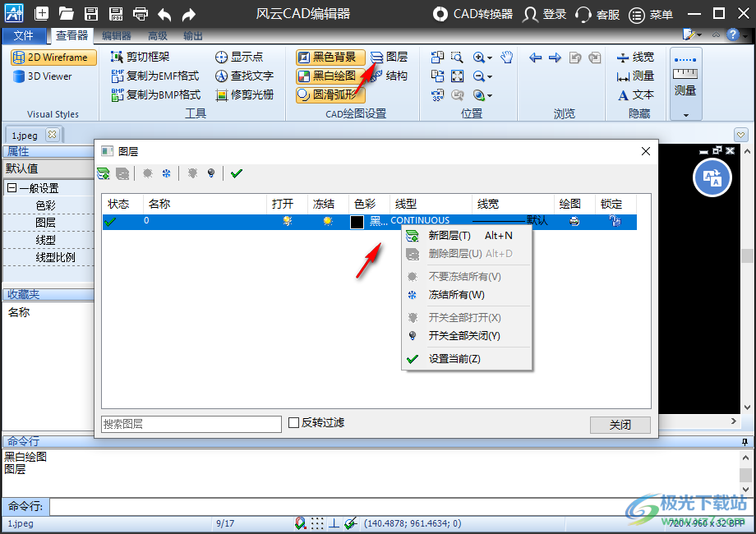Screen dimensions: 756x534
Task: Close the 1.jpeg document tab
Action: (52, 134)
